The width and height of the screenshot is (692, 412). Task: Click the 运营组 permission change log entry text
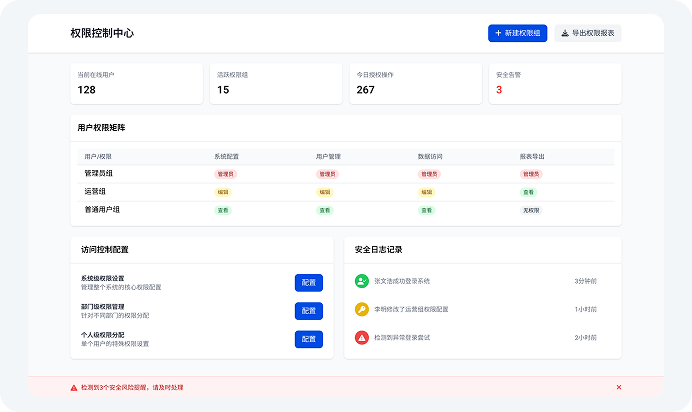point(411,309)
